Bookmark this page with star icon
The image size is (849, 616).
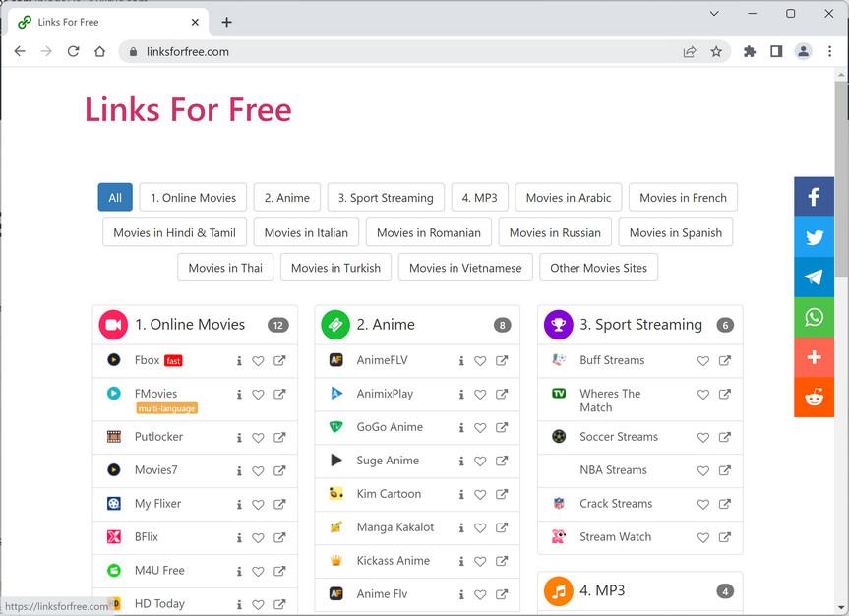(716, 51)
